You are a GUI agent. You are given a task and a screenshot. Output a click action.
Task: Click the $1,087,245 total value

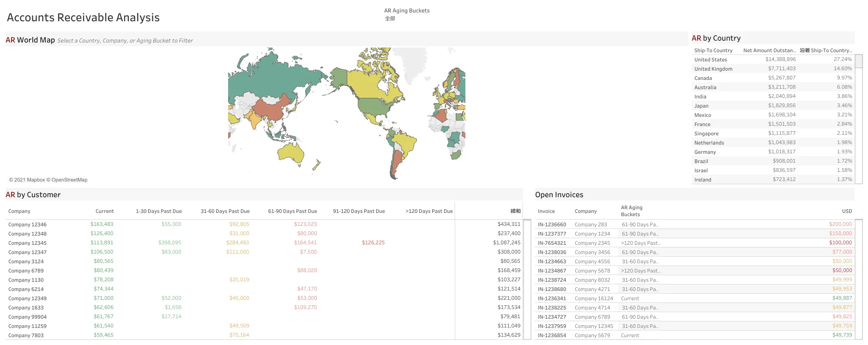tap(506, 242)
